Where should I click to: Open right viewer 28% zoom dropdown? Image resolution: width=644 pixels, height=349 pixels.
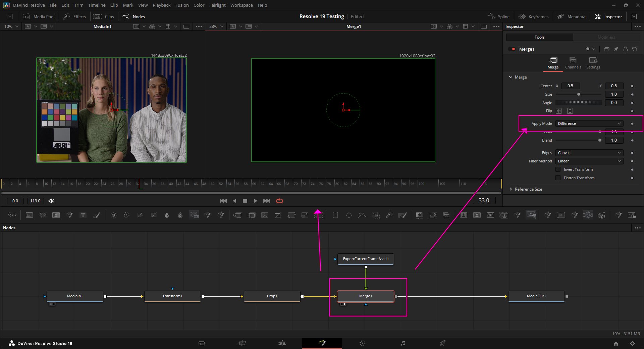[216, 27]
